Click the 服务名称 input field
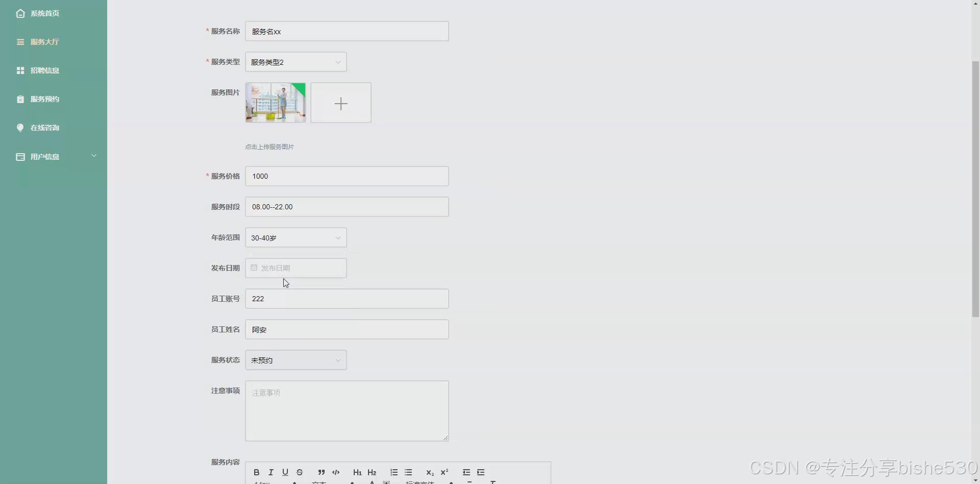980x484 pixels. coord(347,31)
